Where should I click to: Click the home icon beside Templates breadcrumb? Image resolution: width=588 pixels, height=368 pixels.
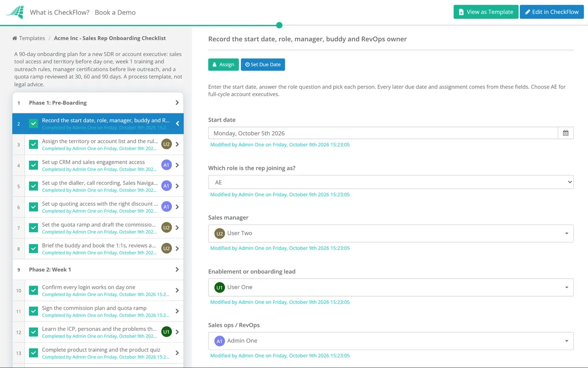point(15,38)
